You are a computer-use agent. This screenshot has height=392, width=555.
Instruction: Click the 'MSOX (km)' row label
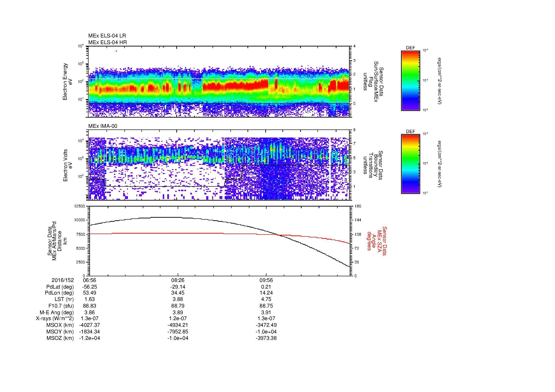pyautogui.click(x=60, y=325)
